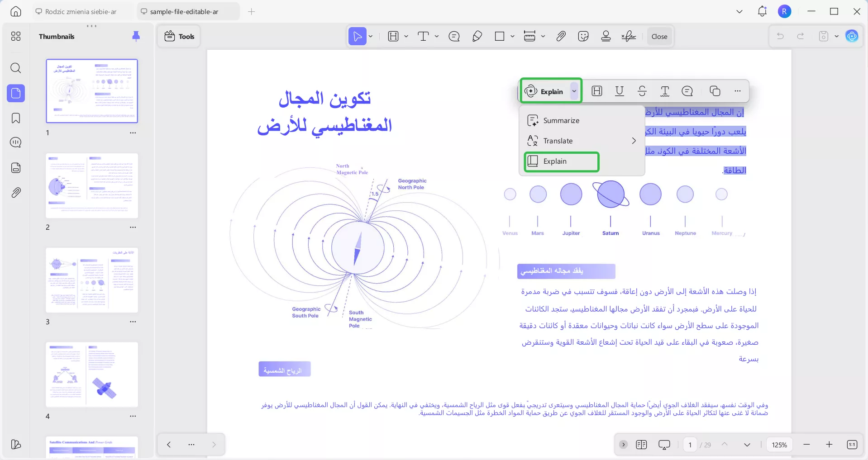Expand the Explain button dropdown arrow
This screenshot has width=868, height=460.
(574, 91)
